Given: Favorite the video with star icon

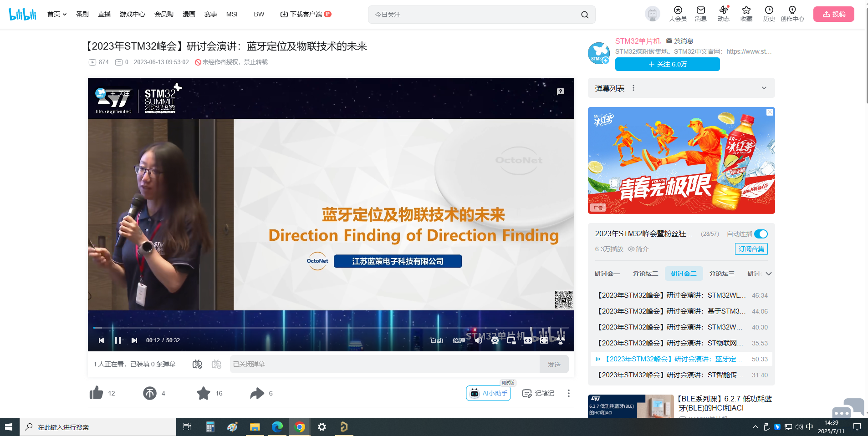Looking at the screenshot, I should click(x=204, y=393).
